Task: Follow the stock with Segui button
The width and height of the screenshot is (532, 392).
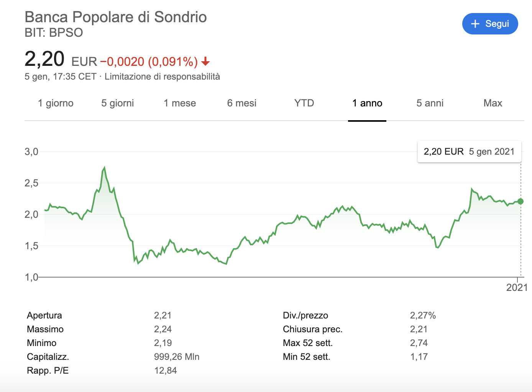Action: [x=490, y=24]
